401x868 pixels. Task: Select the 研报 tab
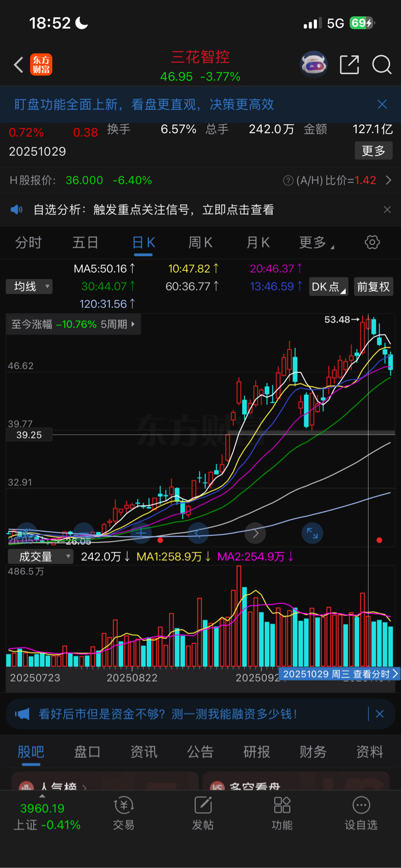coord(257,752)
